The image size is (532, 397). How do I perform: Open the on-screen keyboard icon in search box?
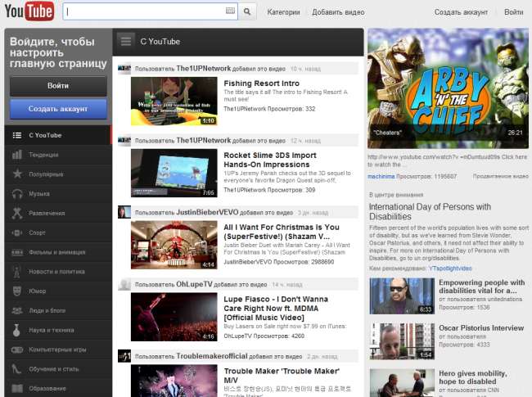230,11
